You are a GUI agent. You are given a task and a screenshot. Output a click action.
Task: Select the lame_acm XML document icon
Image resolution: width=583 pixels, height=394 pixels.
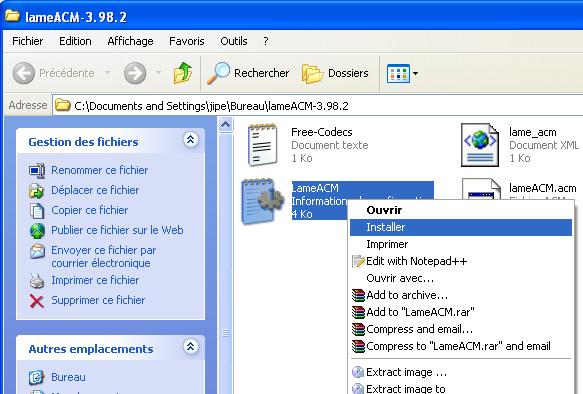pos(480,145)
